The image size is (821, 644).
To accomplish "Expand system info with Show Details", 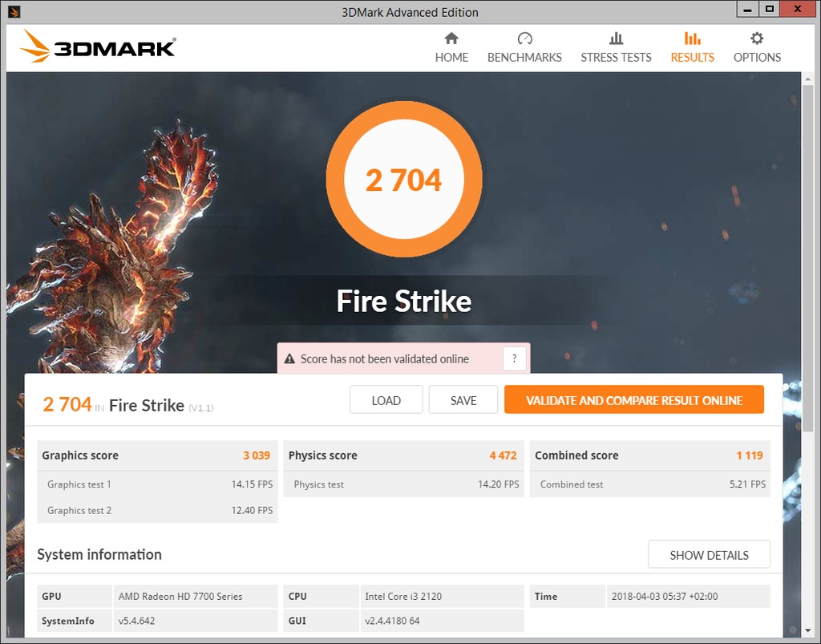I will (709, 555).
